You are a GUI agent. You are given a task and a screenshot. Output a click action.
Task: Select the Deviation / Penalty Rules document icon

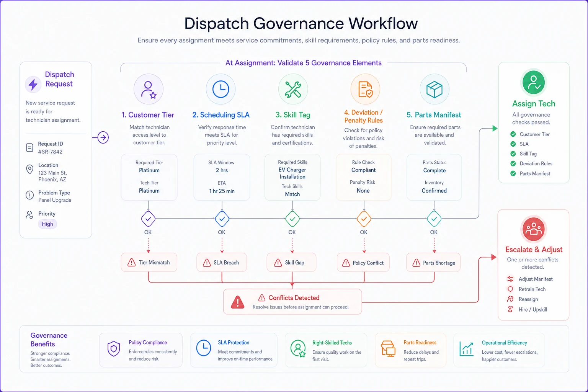(365, 89)
